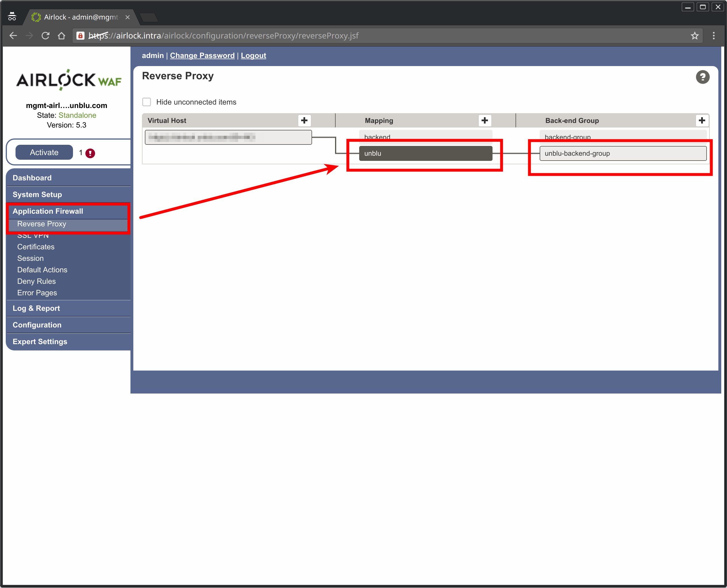Open Chrome three-dot menu
Screen dimensions: 727x588
(x=713, y=36)
